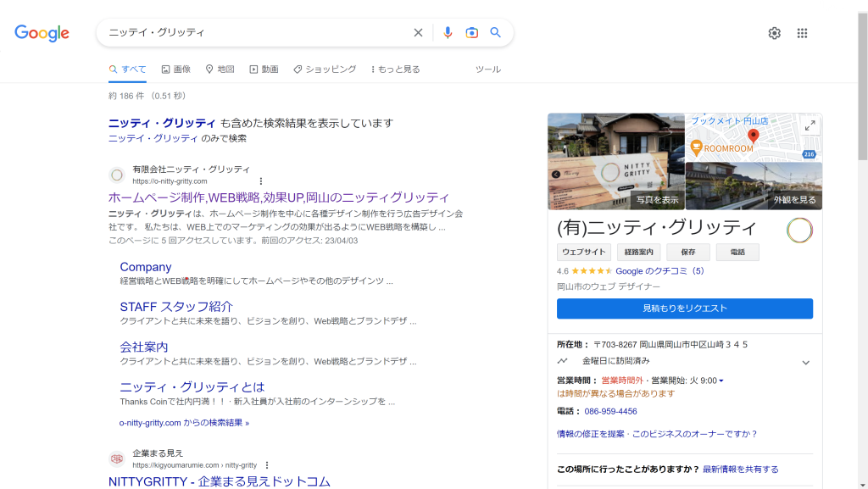Click the 保存 button
The width and height of the screenshot is (868, 489).
tap(688, 253)
